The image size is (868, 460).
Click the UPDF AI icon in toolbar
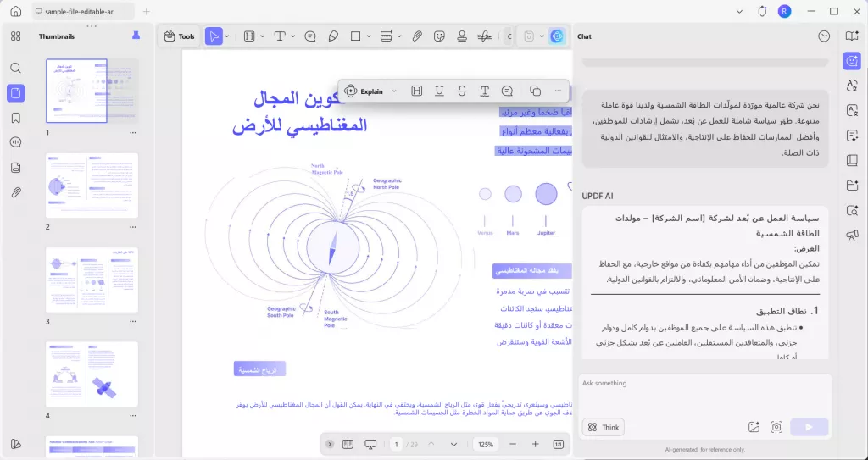[x=557, y=36]
